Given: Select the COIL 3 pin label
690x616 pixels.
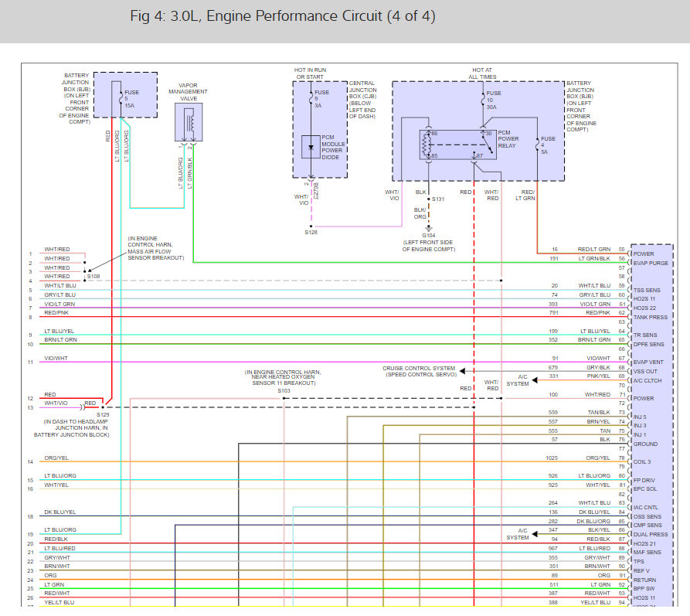Looking at the screenshot, I should (x=643, y=461).
